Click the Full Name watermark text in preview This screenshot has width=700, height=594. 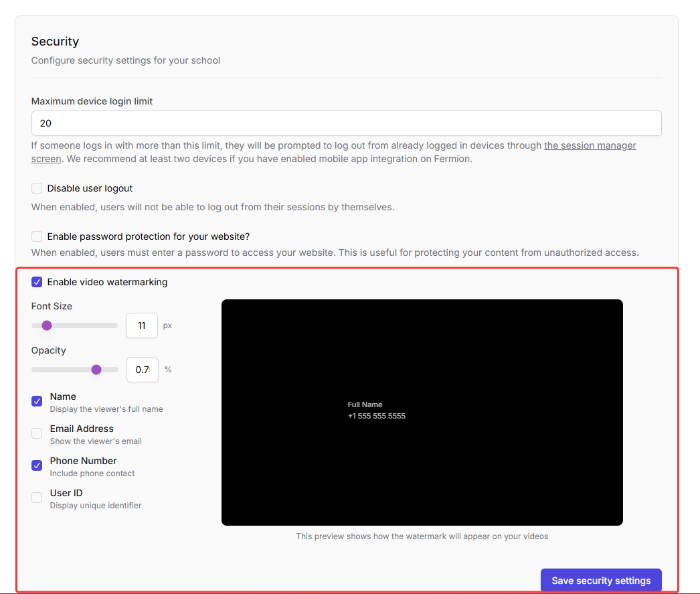tap(365, 404)
